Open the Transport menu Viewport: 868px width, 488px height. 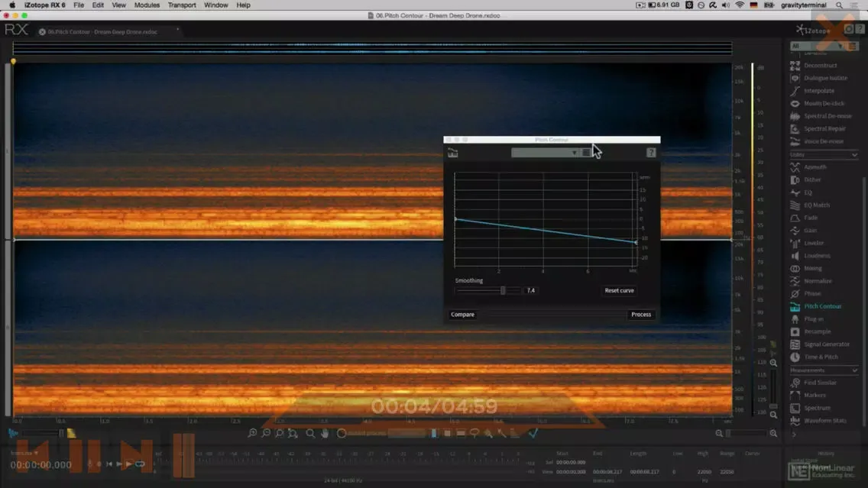point(182,5)
